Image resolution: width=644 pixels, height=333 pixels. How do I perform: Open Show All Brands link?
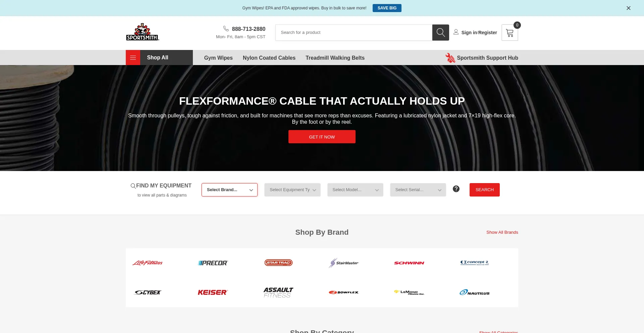(x=502, y=232)
